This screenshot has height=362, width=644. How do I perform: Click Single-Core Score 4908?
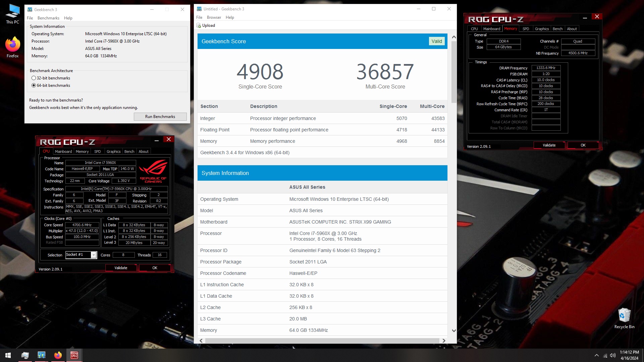click(x=260, y=72)
